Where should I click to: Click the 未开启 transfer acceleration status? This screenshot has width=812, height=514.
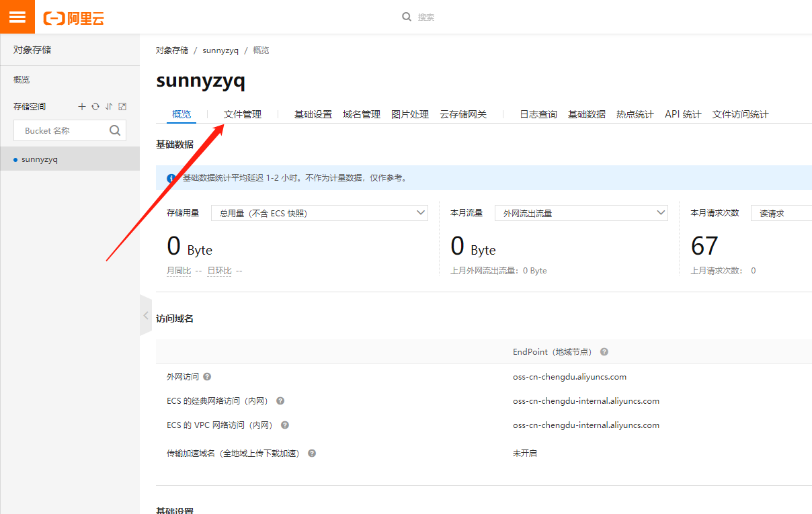(525, 454)
